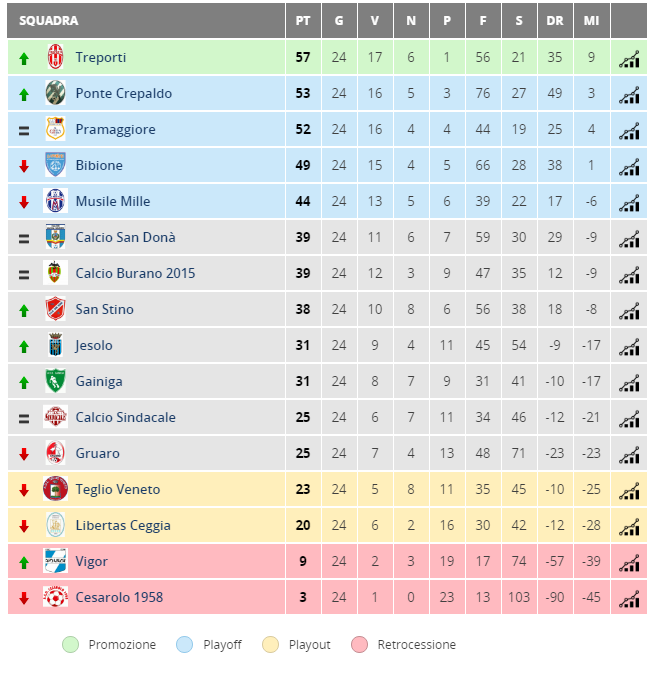Image resolution: width=653 pixels, height=673 pixels.
Task: Sort by the DR column header
Action: click(x=555, y=21)
